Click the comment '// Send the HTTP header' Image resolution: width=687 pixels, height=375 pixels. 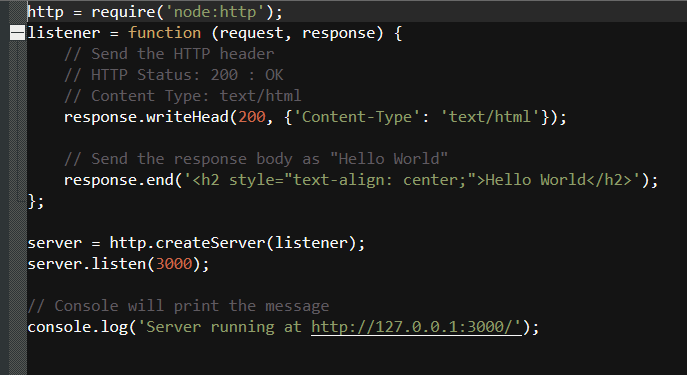click(169, 54)
